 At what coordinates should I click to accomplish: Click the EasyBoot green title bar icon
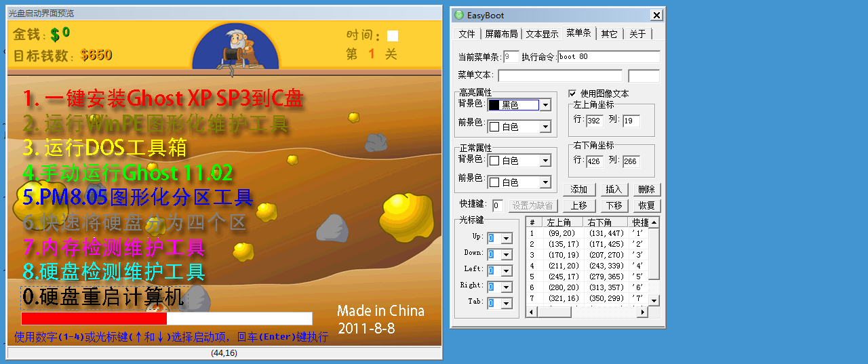pos(459,15)
